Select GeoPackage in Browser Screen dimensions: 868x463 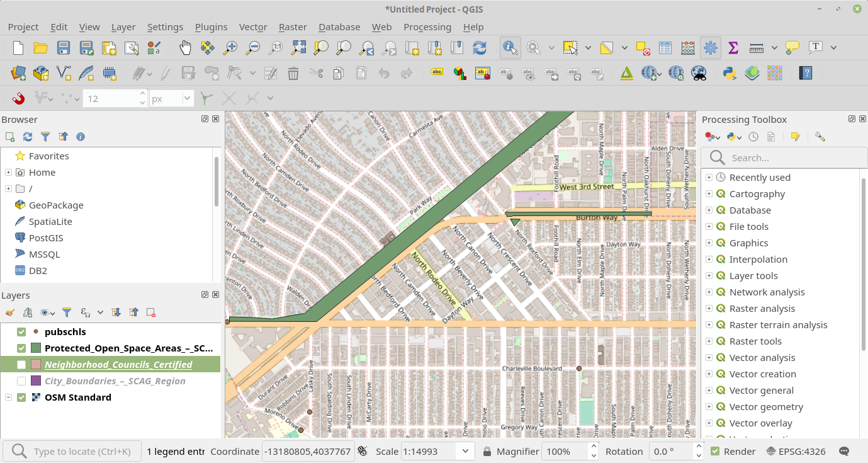tap(56, 205)
